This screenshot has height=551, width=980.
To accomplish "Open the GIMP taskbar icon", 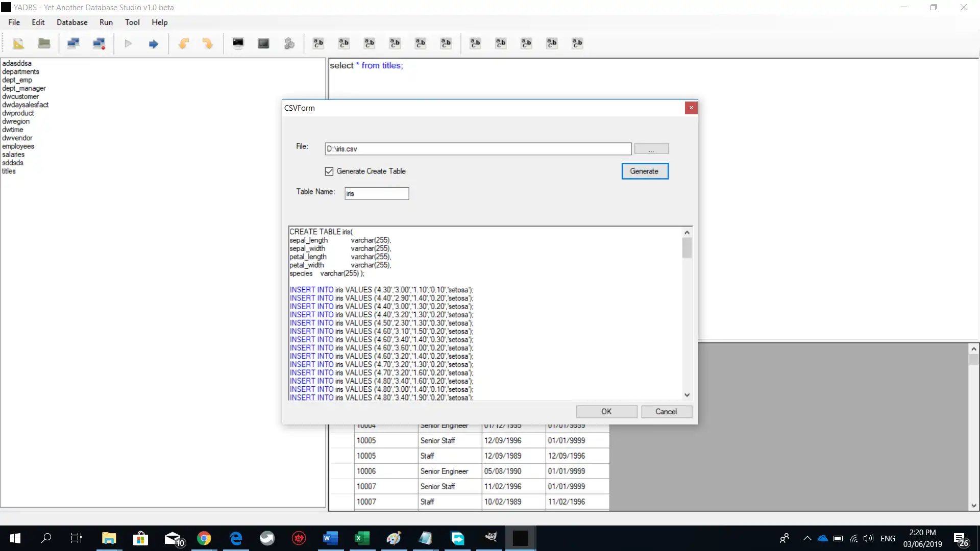I will (491, 537).
